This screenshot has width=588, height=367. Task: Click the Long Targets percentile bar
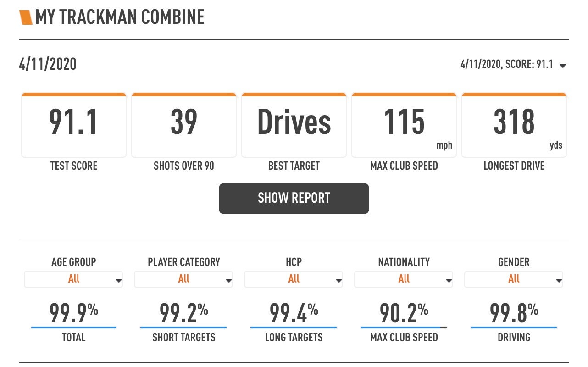[x=294, y=328]
